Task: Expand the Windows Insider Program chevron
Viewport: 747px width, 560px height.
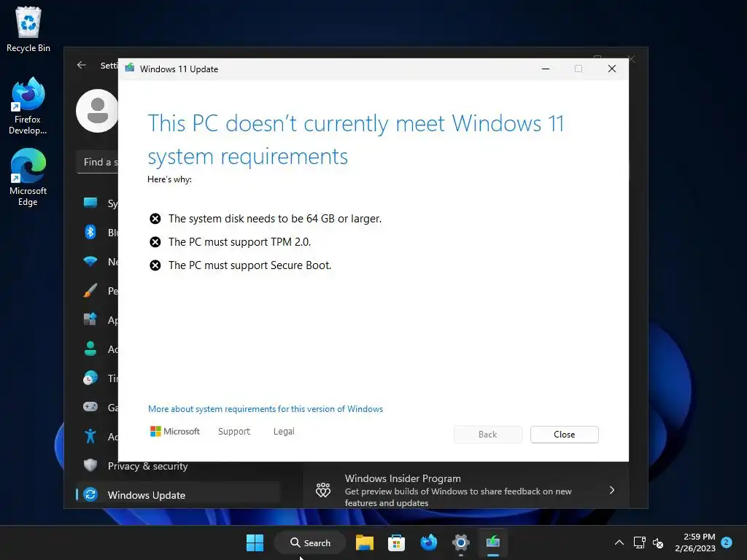Action: tap(612, 490)
